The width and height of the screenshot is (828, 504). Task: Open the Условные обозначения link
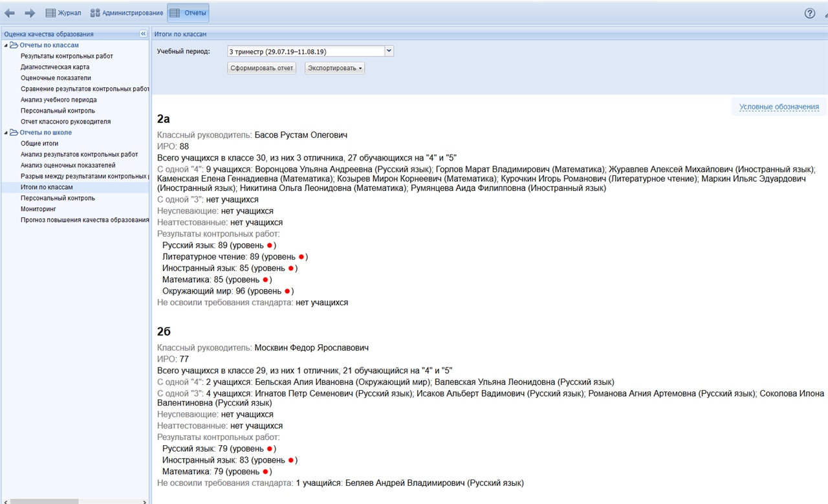point(779,107)
